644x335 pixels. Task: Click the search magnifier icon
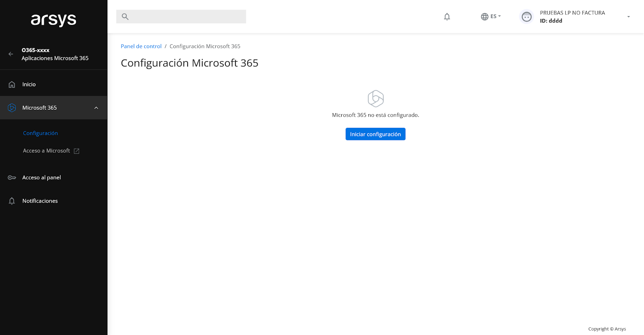point(125,16)
